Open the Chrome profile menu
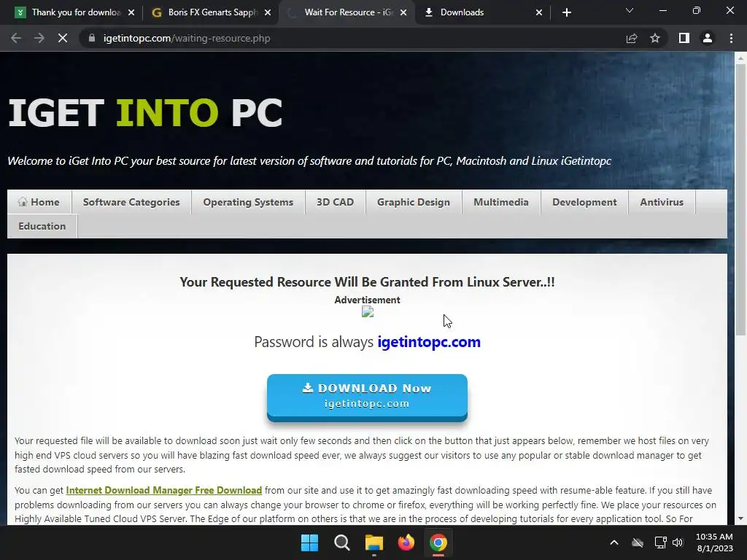This screenshot has width=747, height=560. tap(708, 38)
